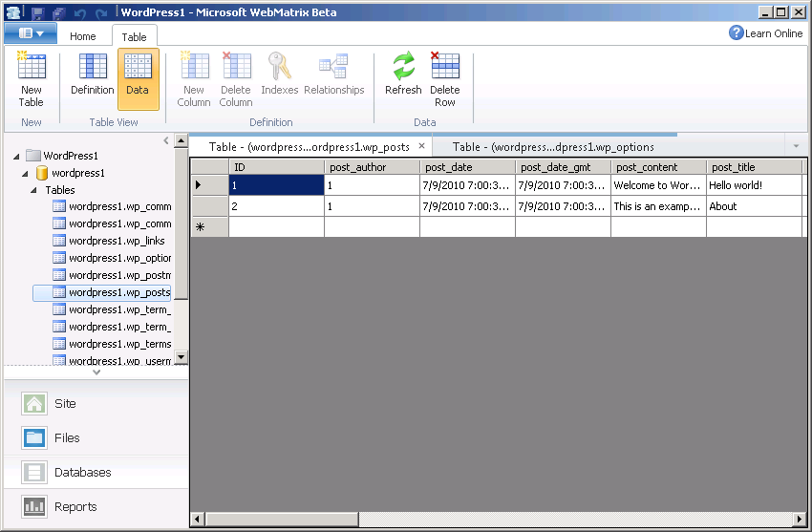Collapse the left navigation pane chevron
Screen dimensions: 812x532
click(165, 140)
